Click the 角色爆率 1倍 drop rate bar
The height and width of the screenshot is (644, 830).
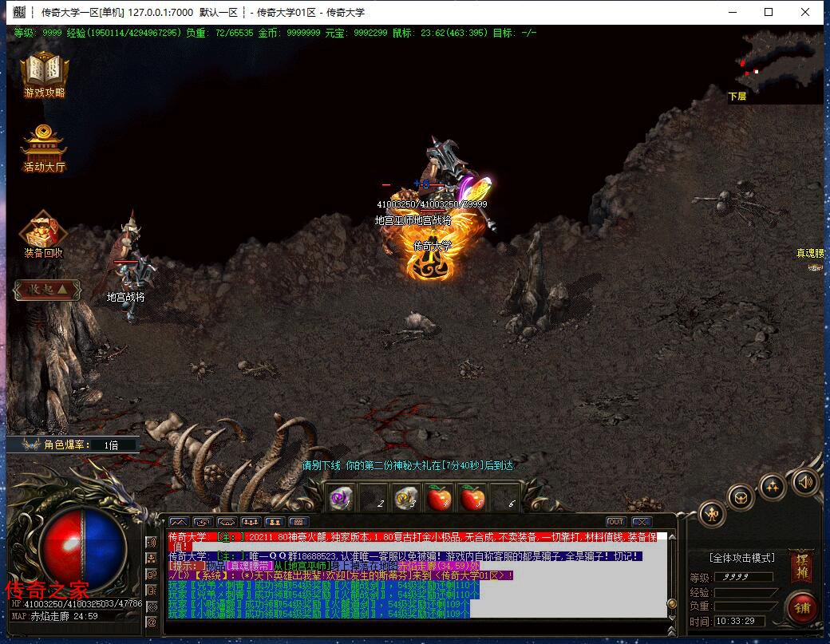pos(74,445)
